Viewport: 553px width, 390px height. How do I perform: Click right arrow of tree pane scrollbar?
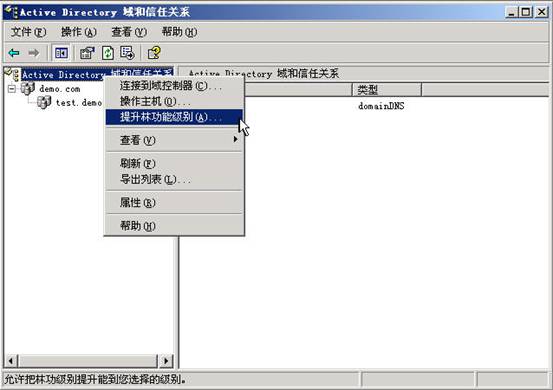166,361
